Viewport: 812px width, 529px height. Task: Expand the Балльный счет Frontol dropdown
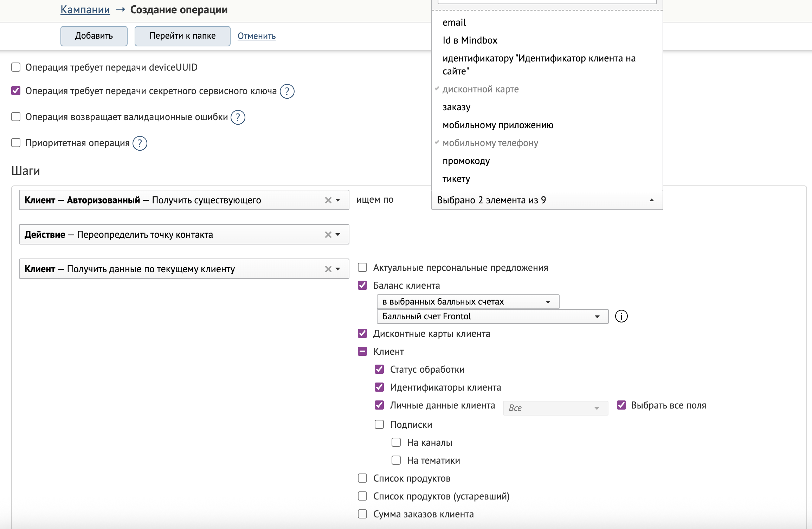pos(492,316)
